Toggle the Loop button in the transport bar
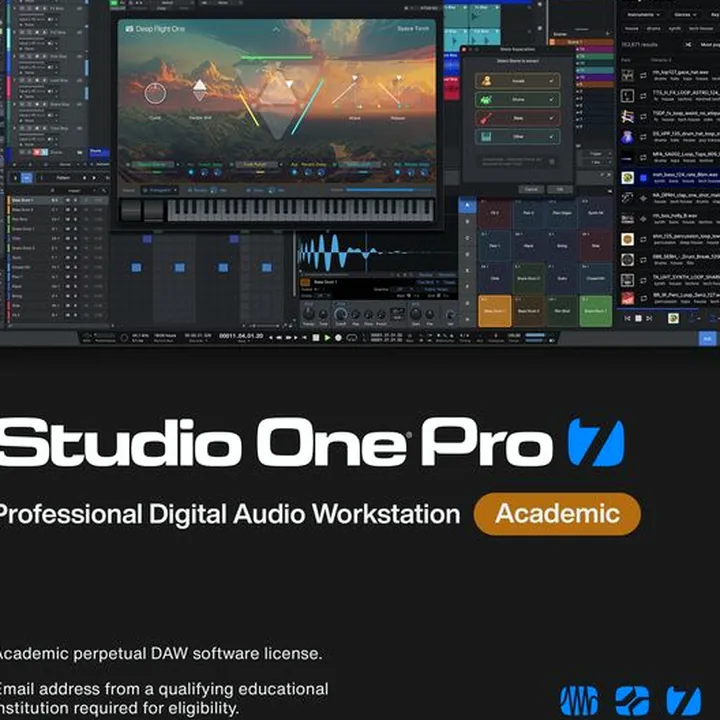 (x=352, y=338)
